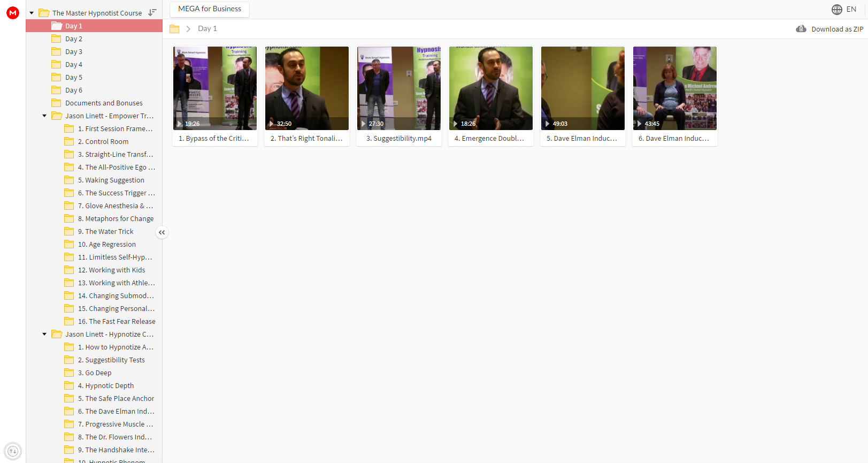Screen dimensions: 868x463
Task: Open 1. Bypass of the Criti… video
Action: tap(215, 88)
